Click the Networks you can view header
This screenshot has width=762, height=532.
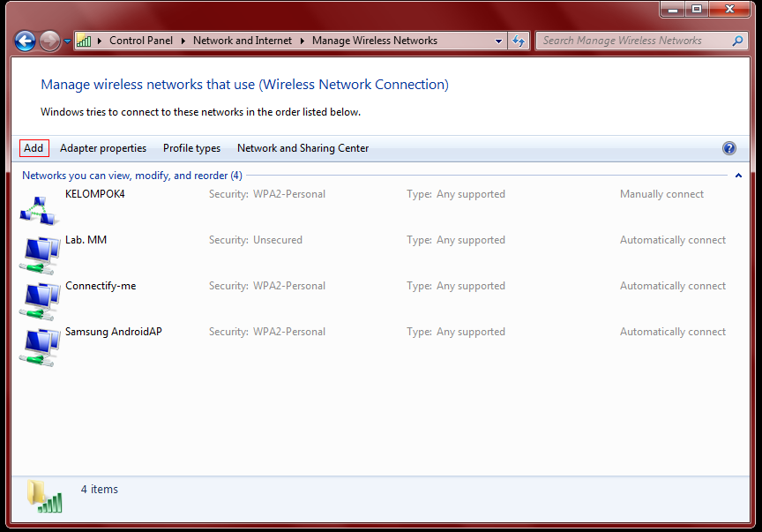pos(132,176)
